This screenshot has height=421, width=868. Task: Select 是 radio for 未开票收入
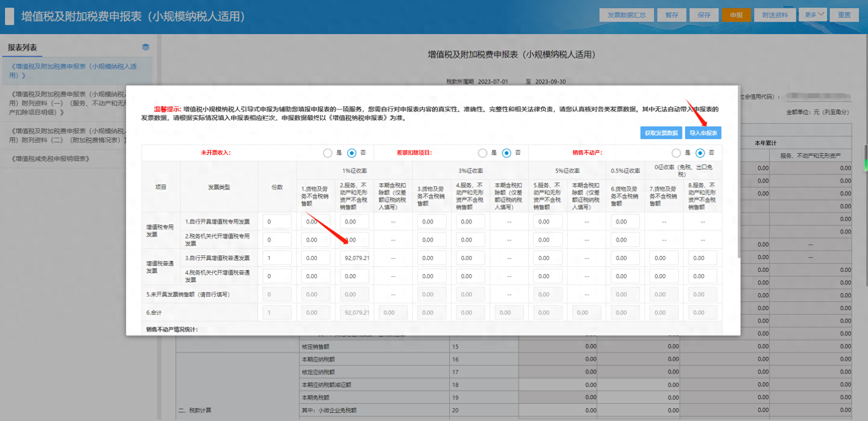click(327, 153)
